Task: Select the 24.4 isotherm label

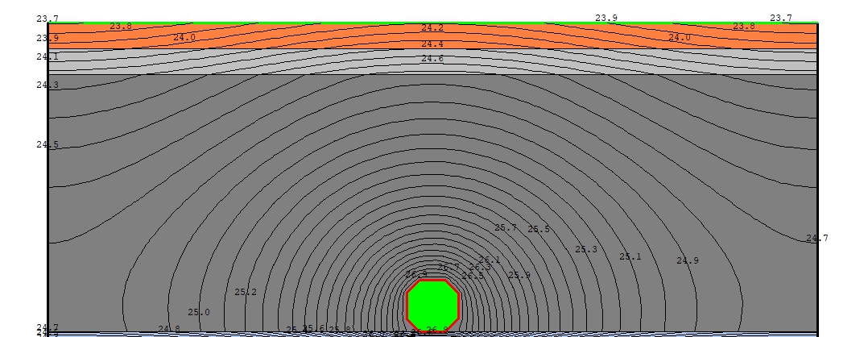Action: tap(432, 44)
